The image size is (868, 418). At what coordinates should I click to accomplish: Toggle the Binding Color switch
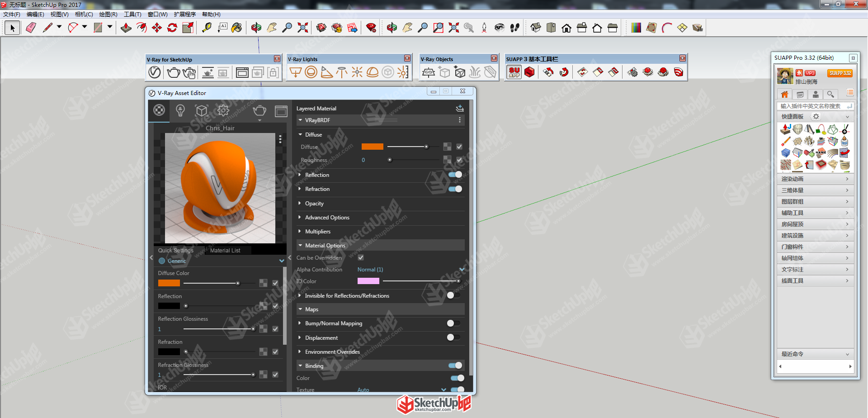pos(457,378)
